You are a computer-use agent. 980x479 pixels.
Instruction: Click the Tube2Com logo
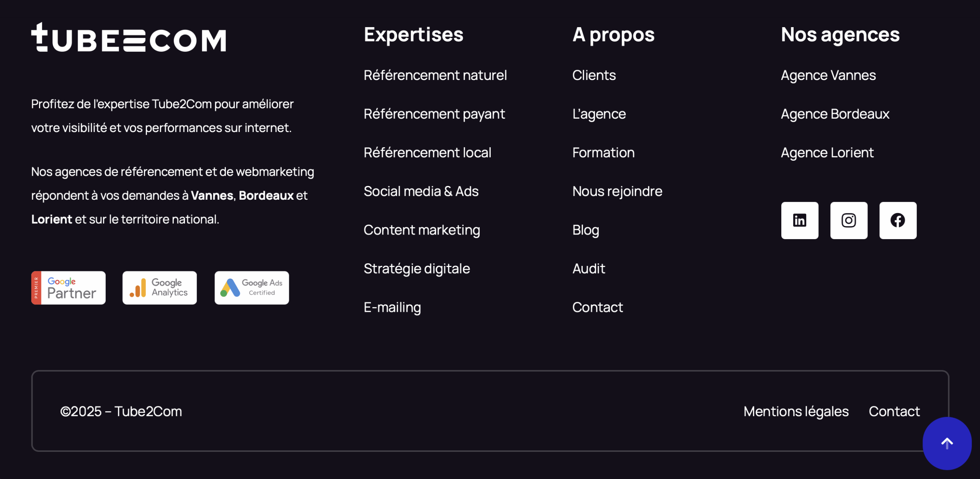pos(128,39)
